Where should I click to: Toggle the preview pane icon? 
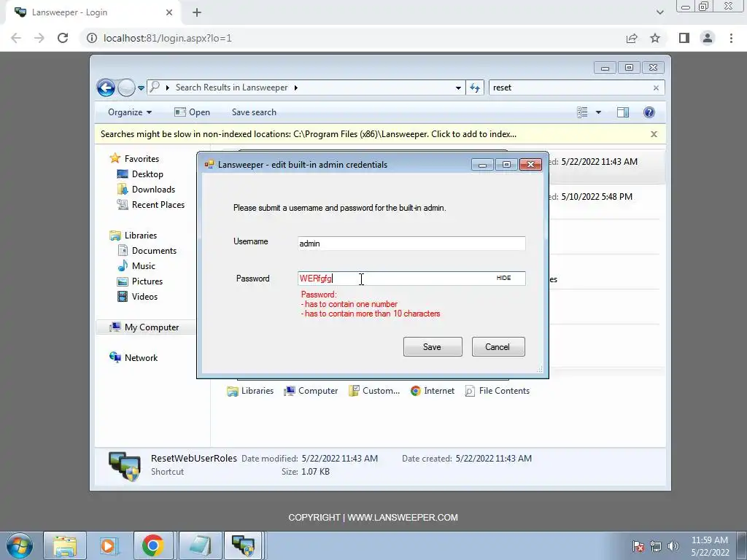click(x=623, y=112)
